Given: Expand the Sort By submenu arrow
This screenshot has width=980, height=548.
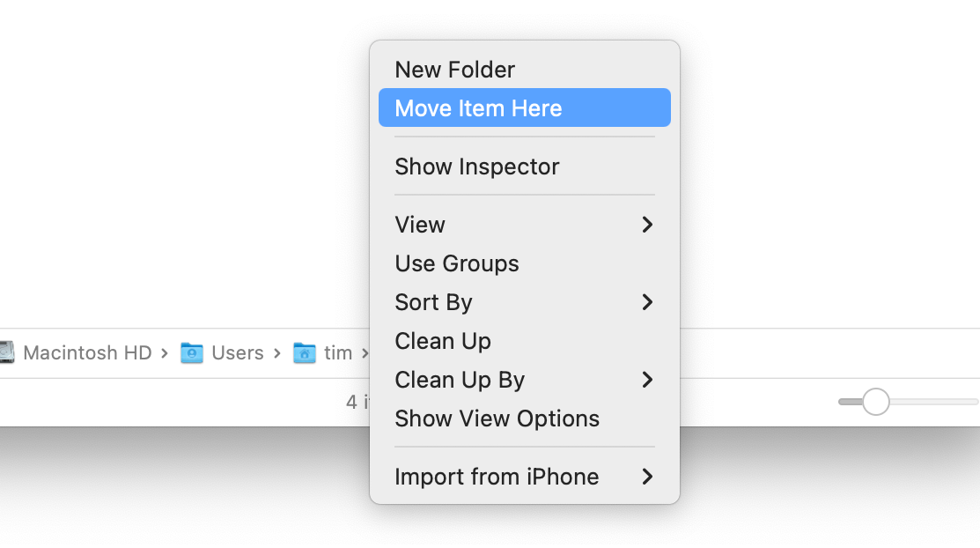Looking at the screenshot, I should [647, 302].
